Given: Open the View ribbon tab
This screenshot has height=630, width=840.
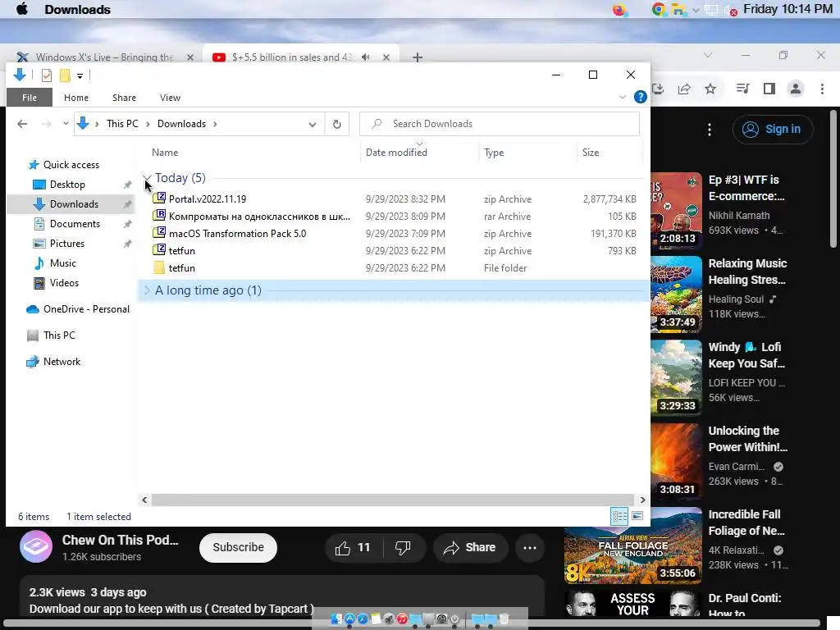Looking at the screenshot, I should pyautogui.click(x=170, y=98).
